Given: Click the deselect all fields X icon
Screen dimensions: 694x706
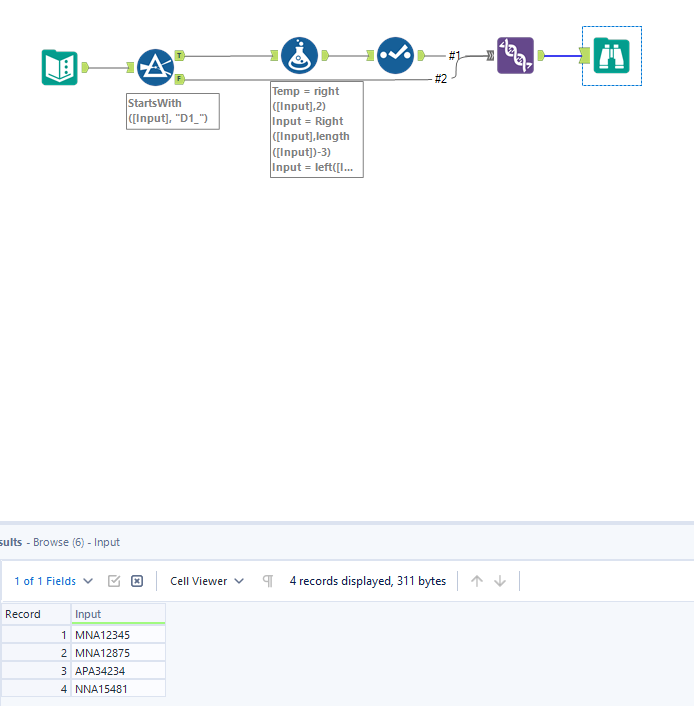Looking at the screenshot, I should tap(137, 581).
